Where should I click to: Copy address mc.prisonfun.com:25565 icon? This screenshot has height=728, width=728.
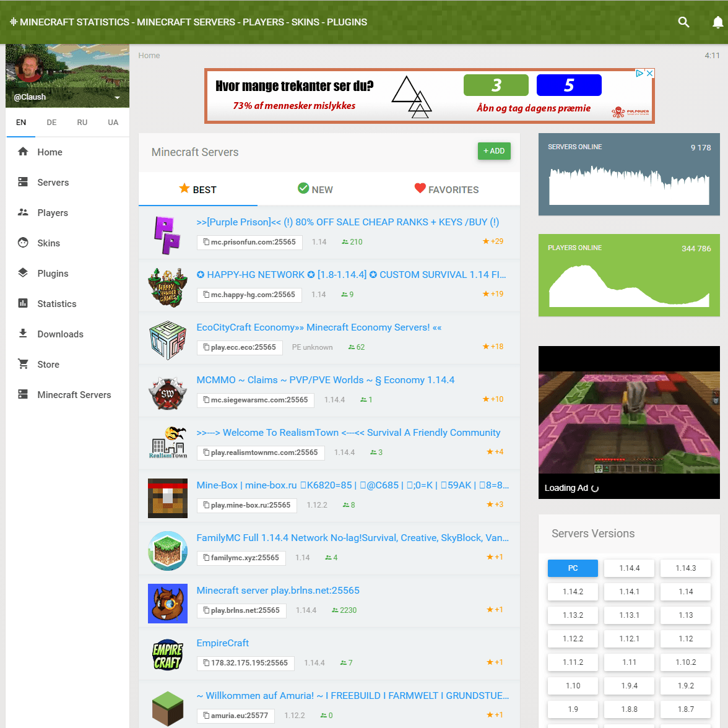[x=206, y=241]
